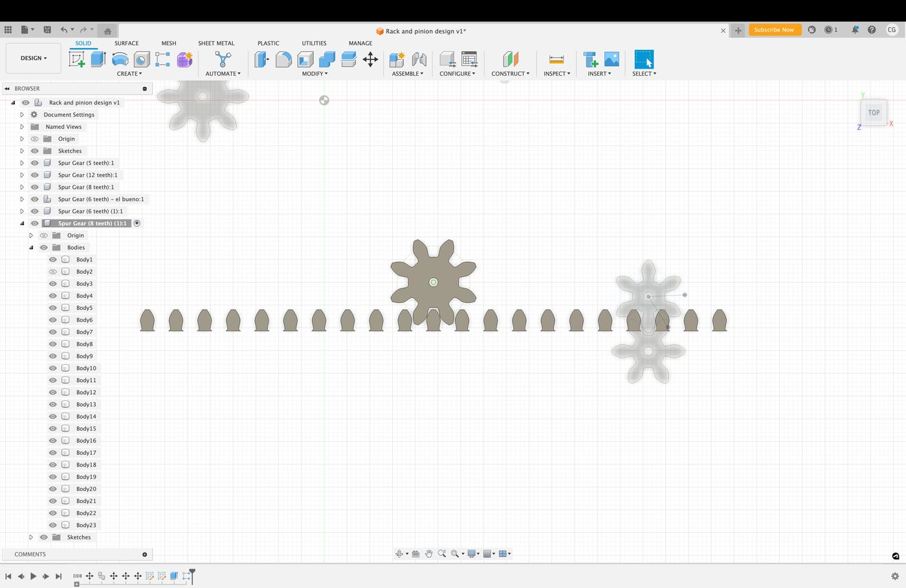Viewport: 906px width, 588px height.
Task: Select the Shell tool
Action: (x=305, y=60)
